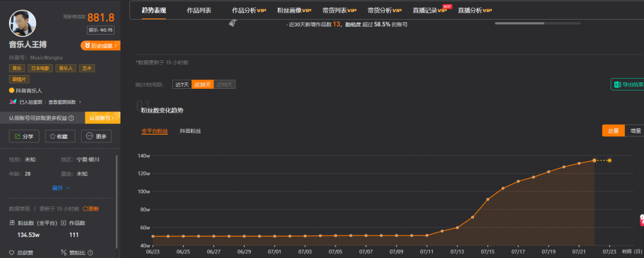
Task: Click the last chart data point at 07/23
Action: [x=609, y=160]
